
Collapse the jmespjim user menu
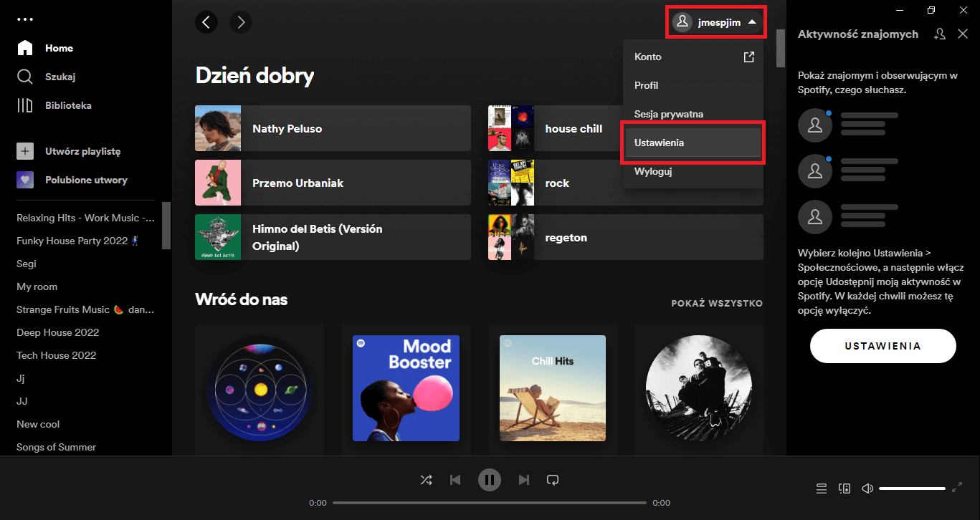coord(716,22)
